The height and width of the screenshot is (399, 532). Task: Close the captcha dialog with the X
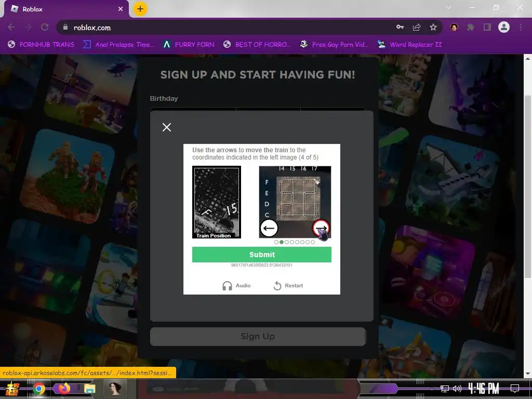(x=167, y=127)
